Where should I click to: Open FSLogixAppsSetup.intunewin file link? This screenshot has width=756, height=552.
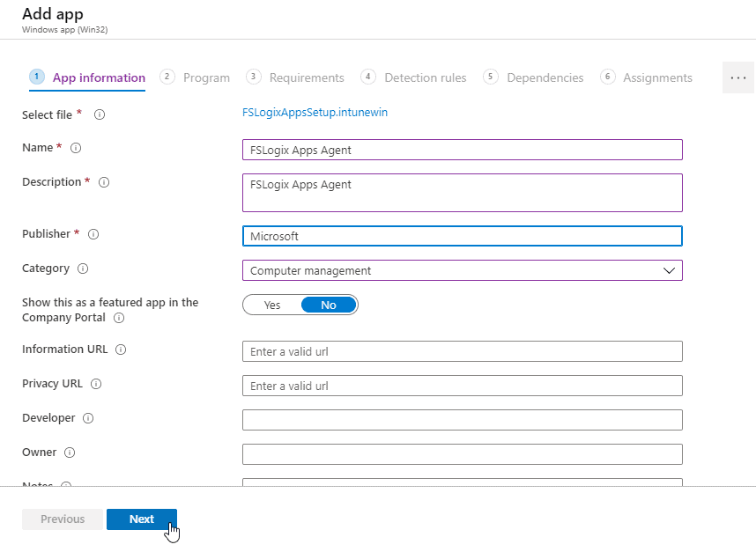[x=315, y=113]
